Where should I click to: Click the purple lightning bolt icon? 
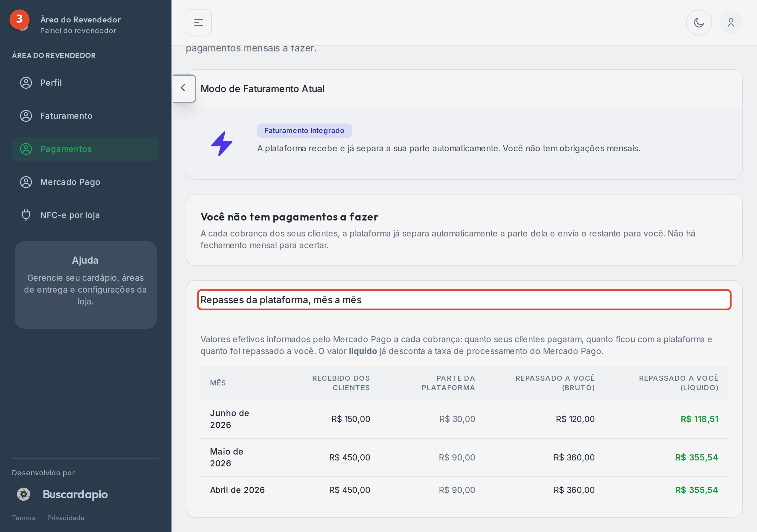tap(222, 143)
